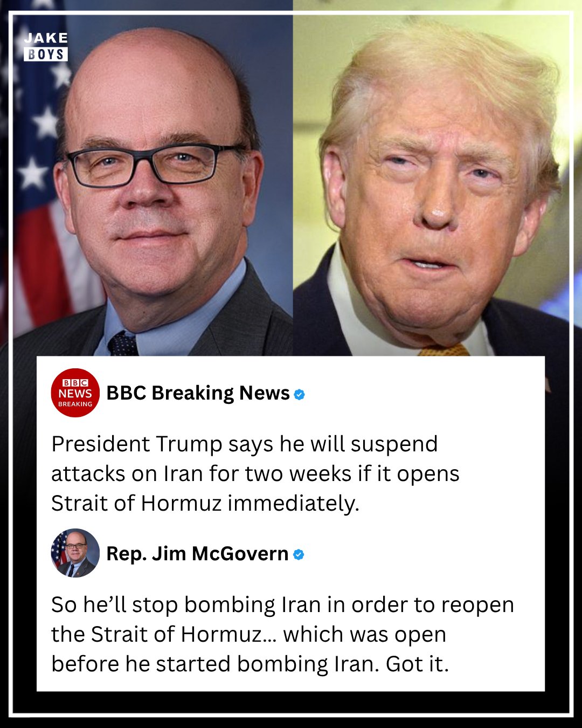Click the black-framed eyeglasses in the left photo
Image resolution: width=582 pixels, height=728 pixels.
point(154,163)
